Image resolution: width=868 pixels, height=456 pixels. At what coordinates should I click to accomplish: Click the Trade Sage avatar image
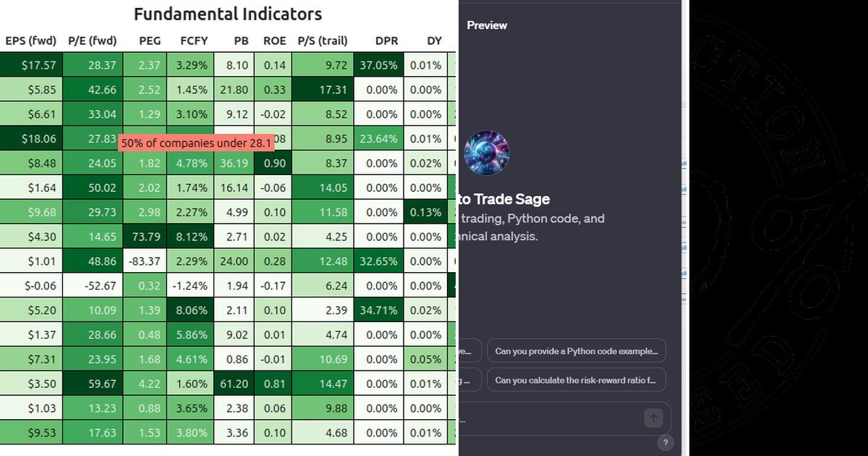pos(488,153)
